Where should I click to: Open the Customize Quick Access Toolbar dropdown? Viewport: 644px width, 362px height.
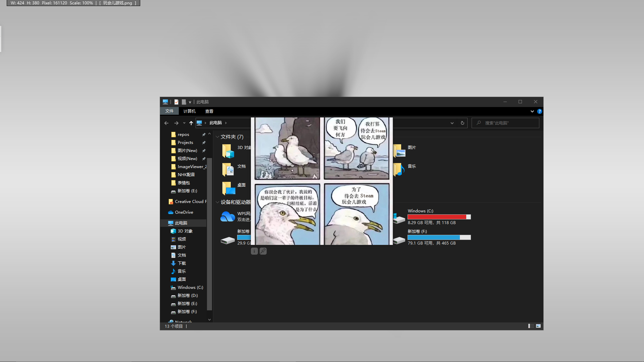click(x=190, y=102)
